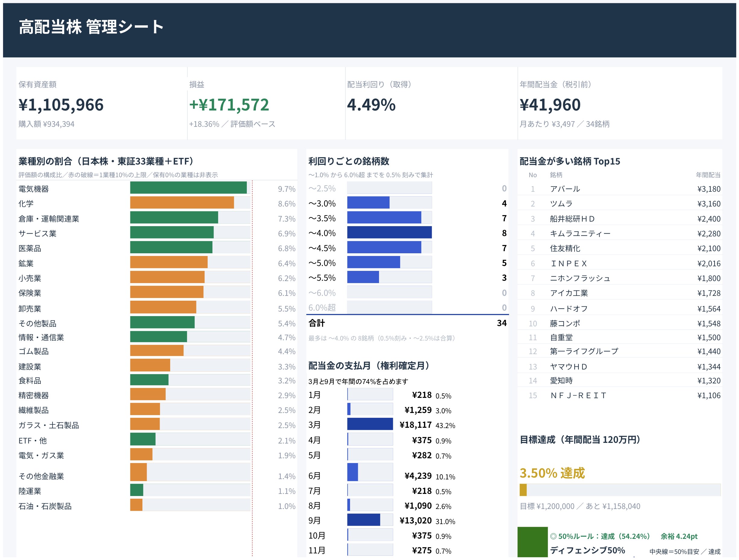
Task: Click the gold goal progress bar
Action: 523,490
